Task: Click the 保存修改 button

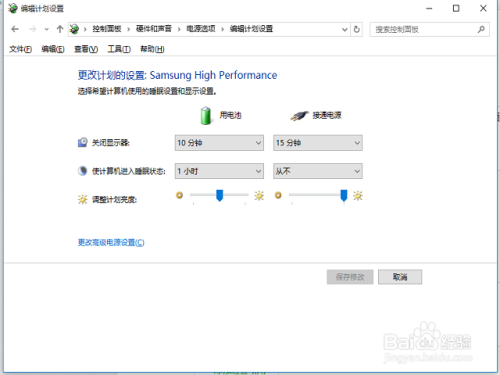Action: click(x=350, y=277)
